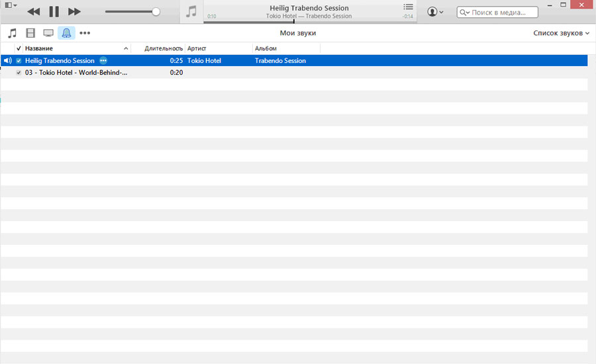Open the Список звуков view dropdown

(x=561, y=33)
